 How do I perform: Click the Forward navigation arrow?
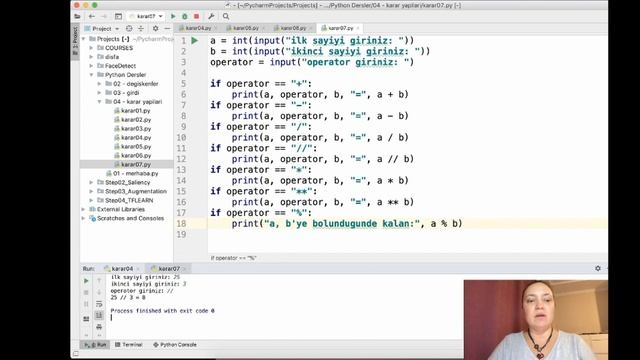point(104,16)
